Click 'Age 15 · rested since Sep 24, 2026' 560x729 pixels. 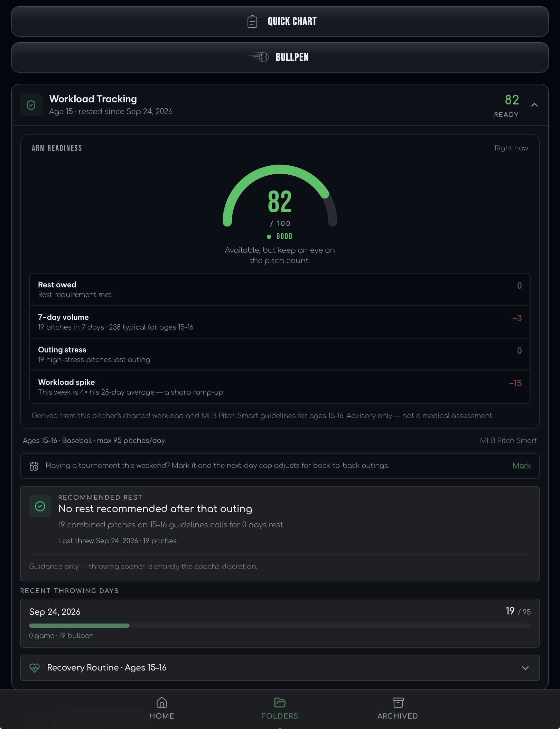[x=111, y=111]
